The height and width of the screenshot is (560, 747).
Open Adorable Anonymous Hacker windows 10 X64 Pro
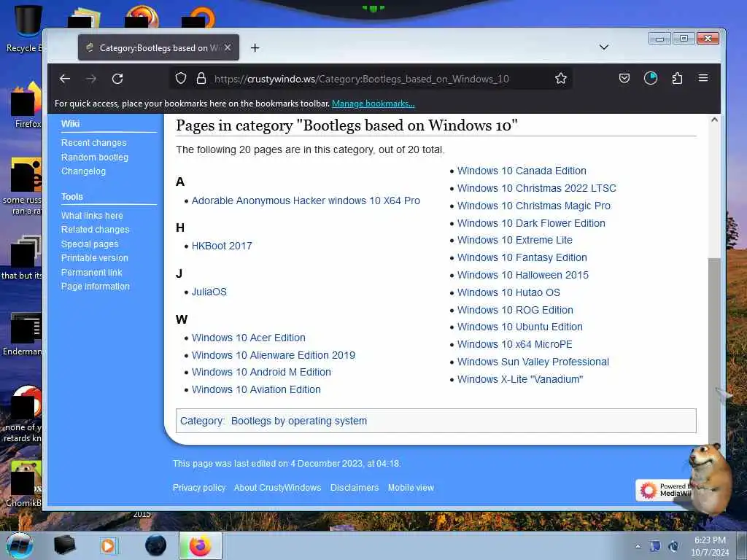pos(306,201)
